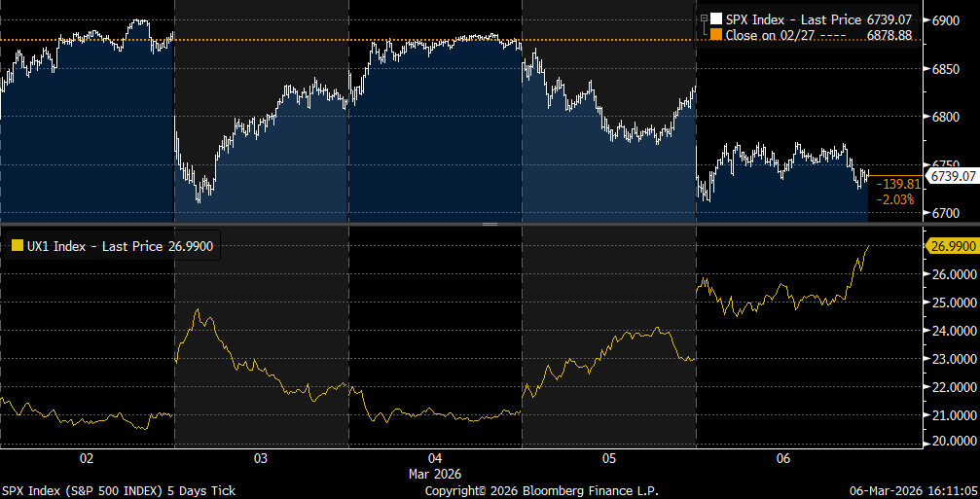Viewport: 980px width, 499px height.
Task: Click the -139.81 change value
Action: [x=898, y=184]
